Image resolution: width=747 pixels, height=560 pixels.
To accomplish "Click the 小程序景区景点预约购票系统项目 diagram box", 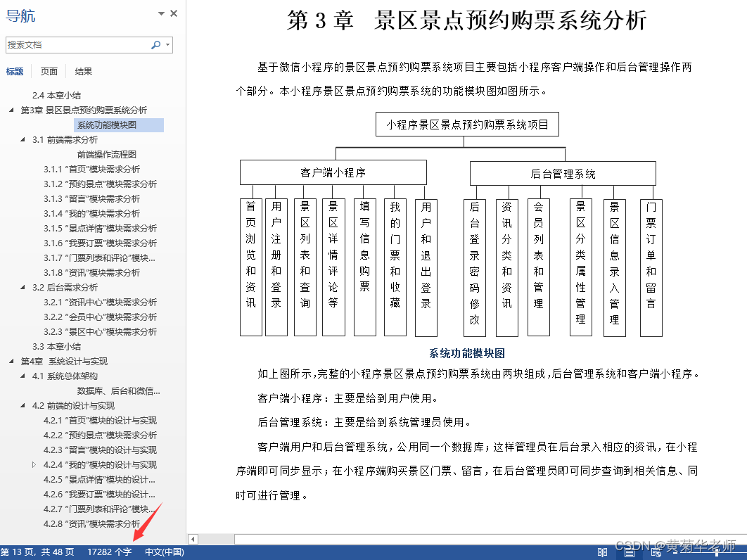I will click(x=467, y=125).
